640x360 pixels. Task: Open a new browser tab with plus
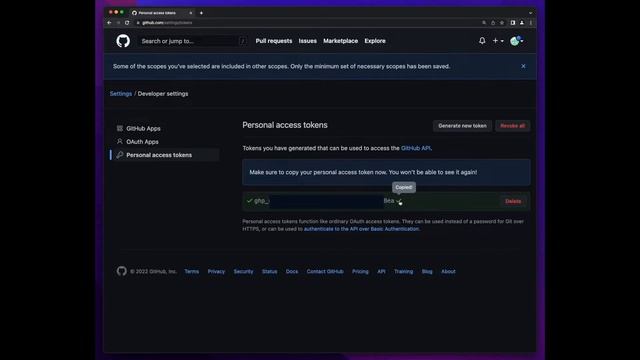pos(201,13)
